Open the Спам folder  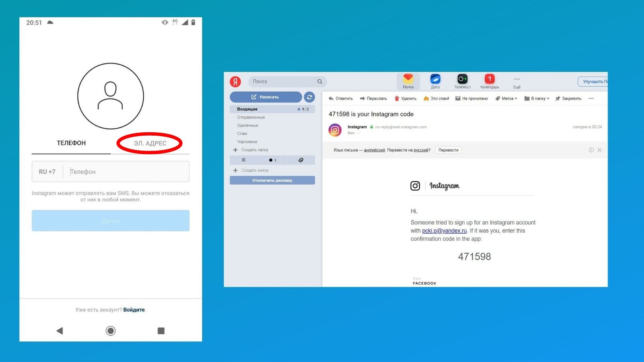(x=242, y=134)
